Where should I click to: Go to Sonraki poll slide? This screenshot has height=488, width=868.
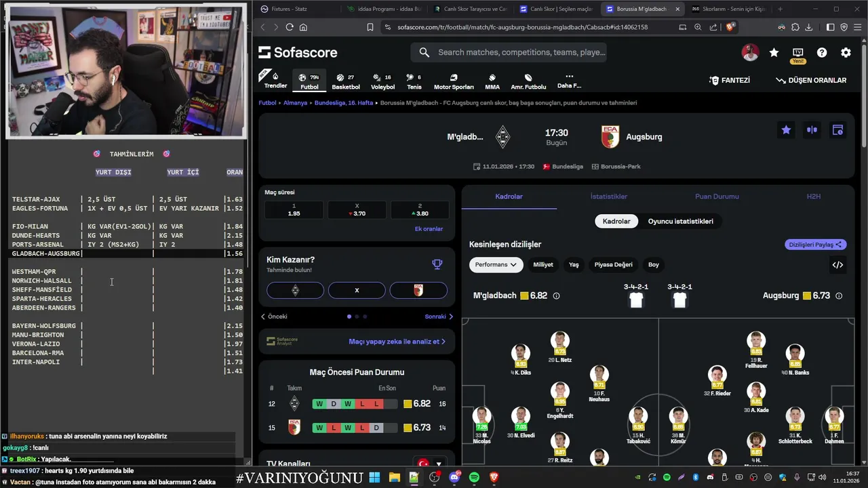pyautogui.click(x=439, y=317)
